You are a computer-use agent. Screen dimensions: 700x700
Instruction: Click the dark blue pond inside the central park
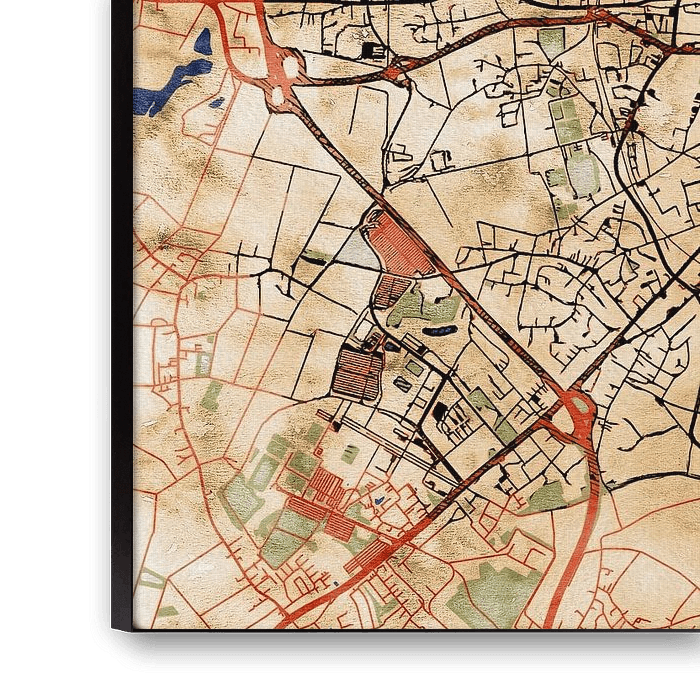[x=440, y=330]
